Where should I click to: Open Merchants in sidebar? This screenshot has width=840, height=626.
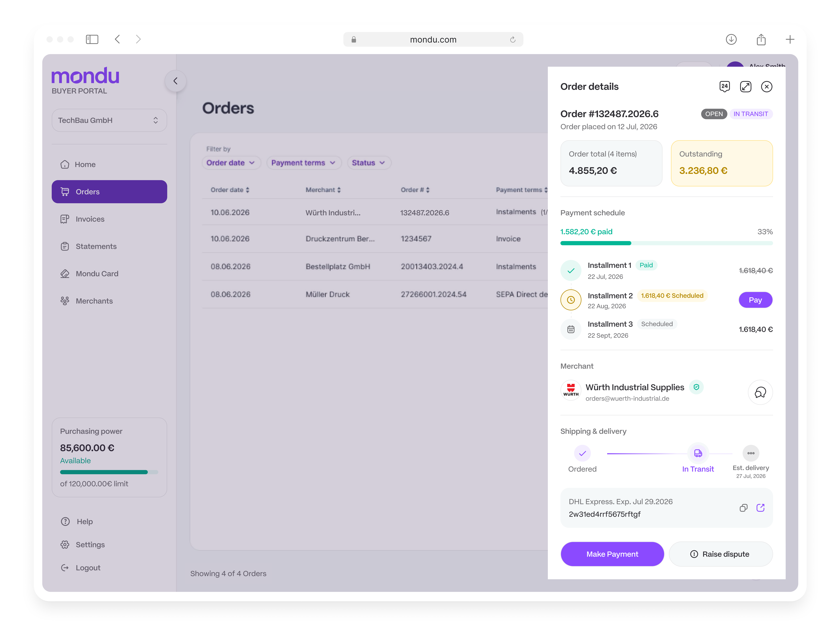[109, 301]
